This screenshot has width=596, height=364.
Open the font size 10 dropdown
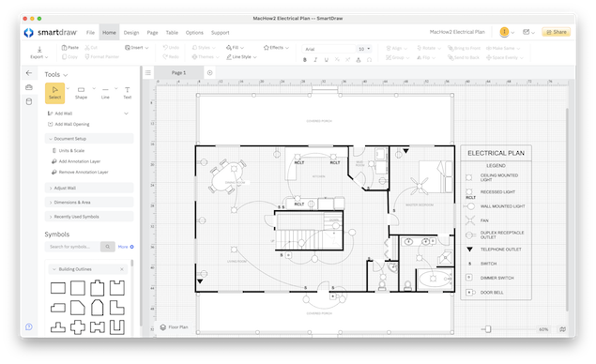[x=364, y=49]
